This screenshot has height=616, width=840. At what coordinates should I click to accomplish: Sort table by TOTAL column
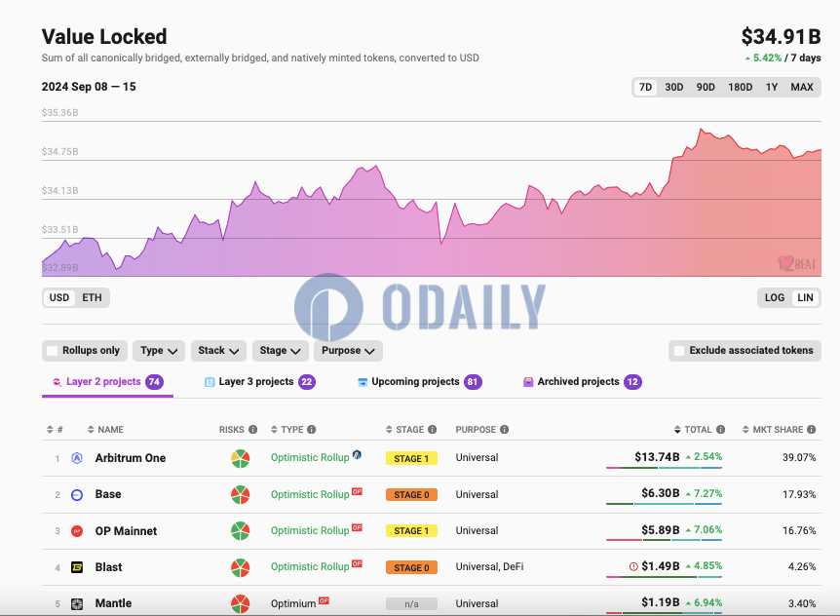point(693,430)
